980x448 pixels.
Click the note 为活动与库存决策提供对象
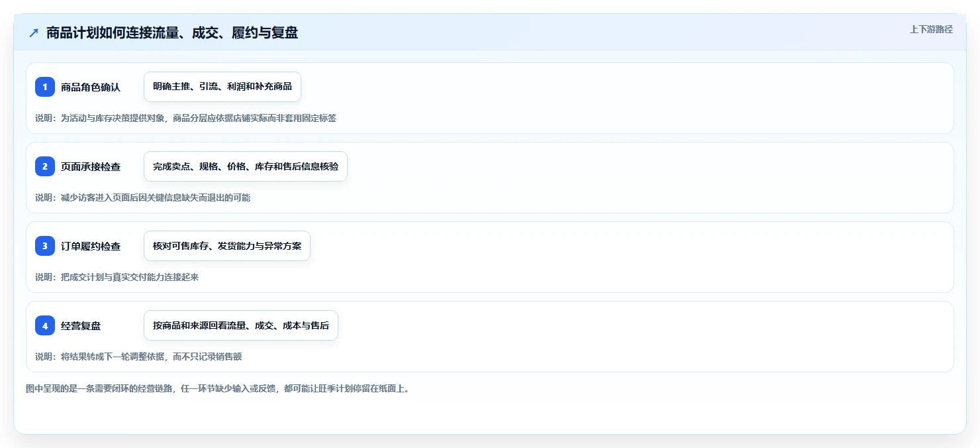click(x=186, y=118)
